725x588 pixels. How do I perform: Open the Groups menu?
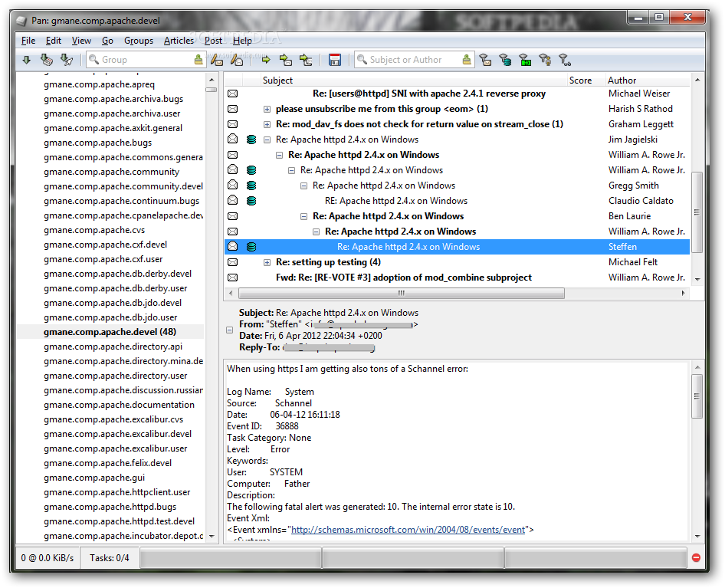[x=138, y=41]
